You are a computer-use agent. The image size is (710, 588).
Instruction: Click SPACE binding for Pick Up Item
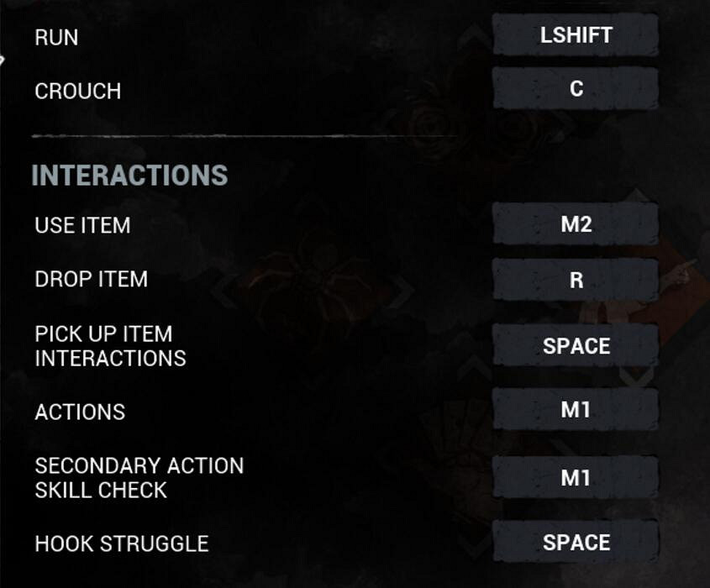[x=576, y=346]
